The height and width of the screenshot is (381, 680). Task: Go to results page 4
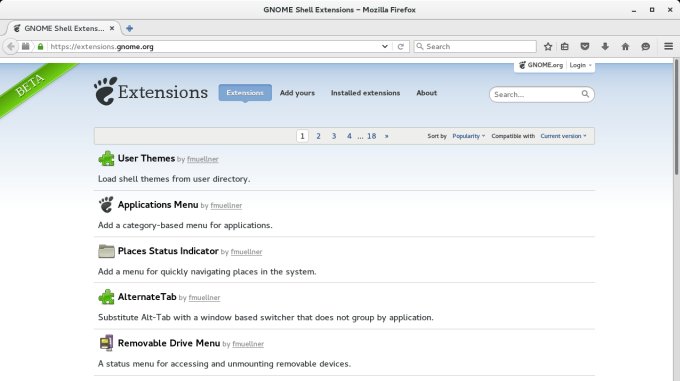click(349, 136)
